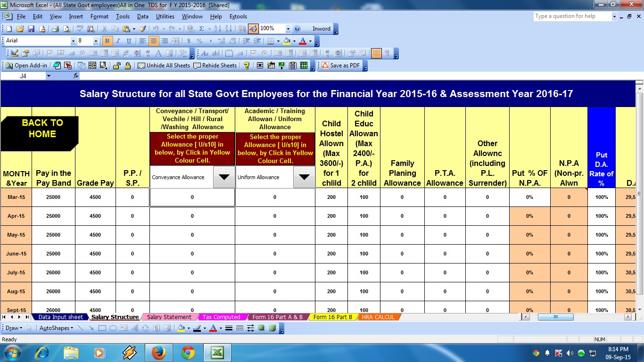Open the File menu
644x362 pixels.
tap(21, 16)
